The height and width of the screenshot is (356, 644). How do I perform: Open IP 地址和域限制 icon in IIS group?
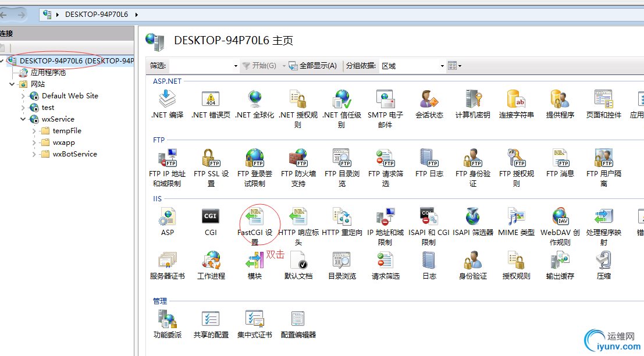pos(385,216)
